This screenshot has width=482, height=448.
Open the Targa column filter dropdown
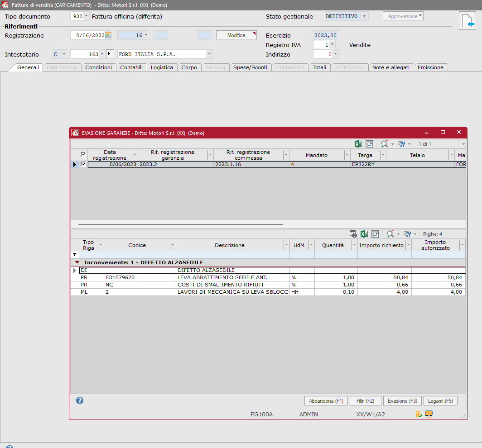[x=383, y=155]
